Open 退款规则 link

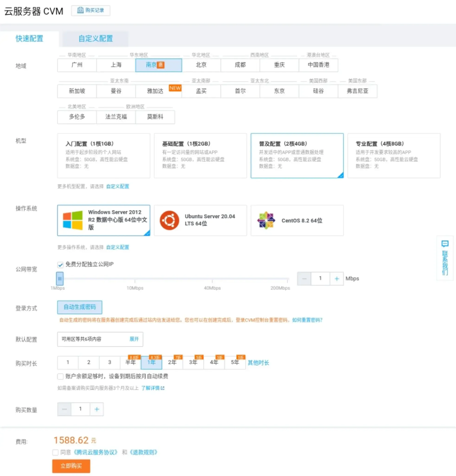143,452
